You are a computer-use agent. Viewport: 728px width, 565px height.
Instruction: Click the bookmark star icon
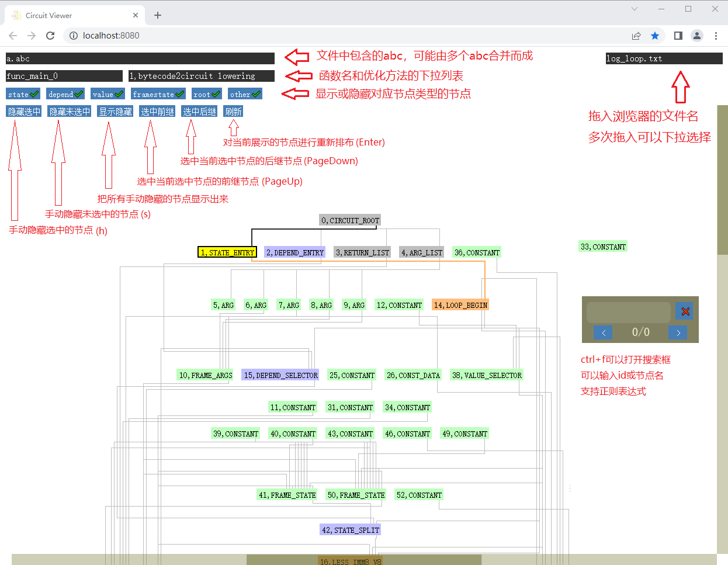point(655,36)
